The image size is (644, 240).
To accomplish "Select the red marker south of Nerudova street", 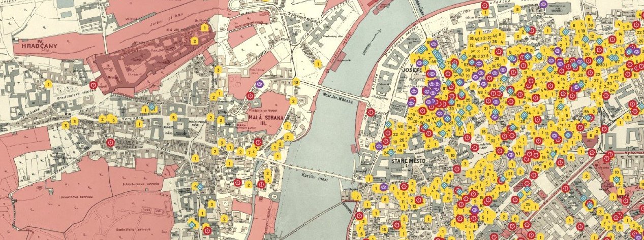I will [x=110, y=143].
